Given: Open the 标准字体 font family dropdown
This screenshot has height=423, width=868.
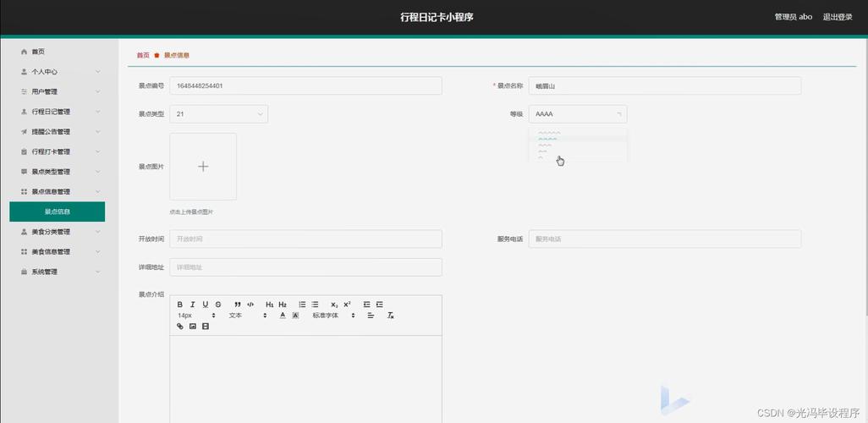Looking at the screenshot, I should (333, 316).
